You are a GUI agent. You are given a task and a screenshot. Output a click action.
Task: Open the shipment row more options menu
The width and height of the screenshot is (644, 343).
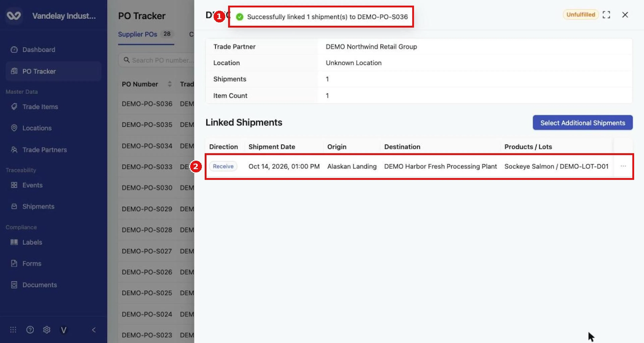[623, 166]
